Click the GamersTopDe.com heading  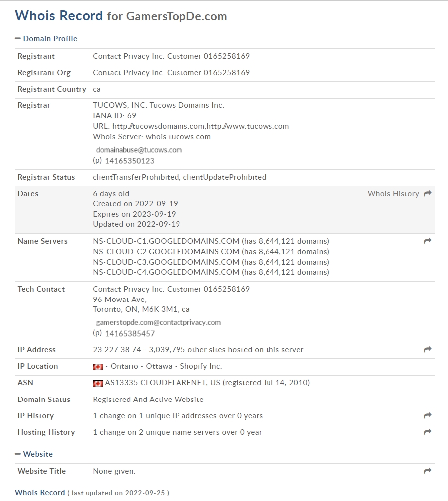[x=177, y=16]
